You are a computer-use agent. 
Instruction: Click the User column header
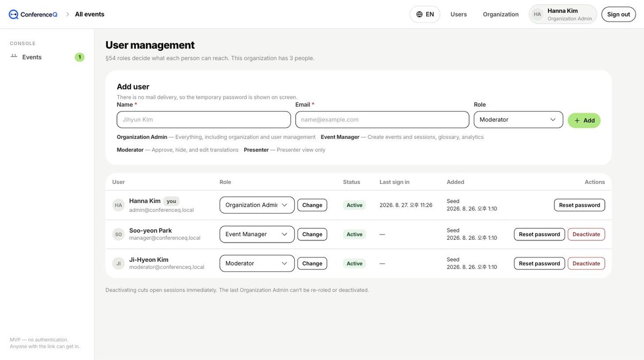(119, 182)
